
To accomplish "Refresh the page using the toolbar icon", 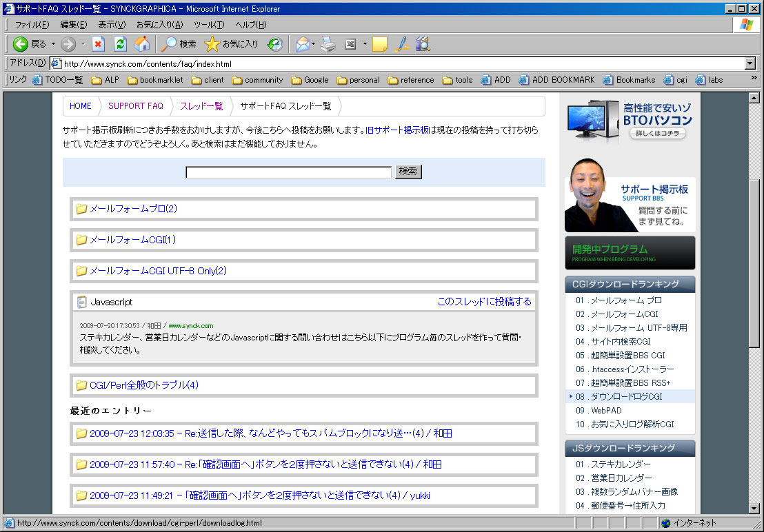I will tap(121, 44).
